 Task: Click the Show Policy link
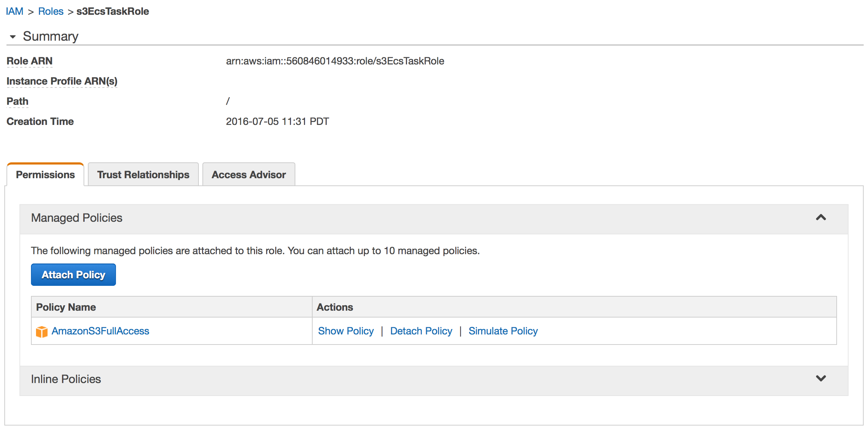(x=346, y=331)
